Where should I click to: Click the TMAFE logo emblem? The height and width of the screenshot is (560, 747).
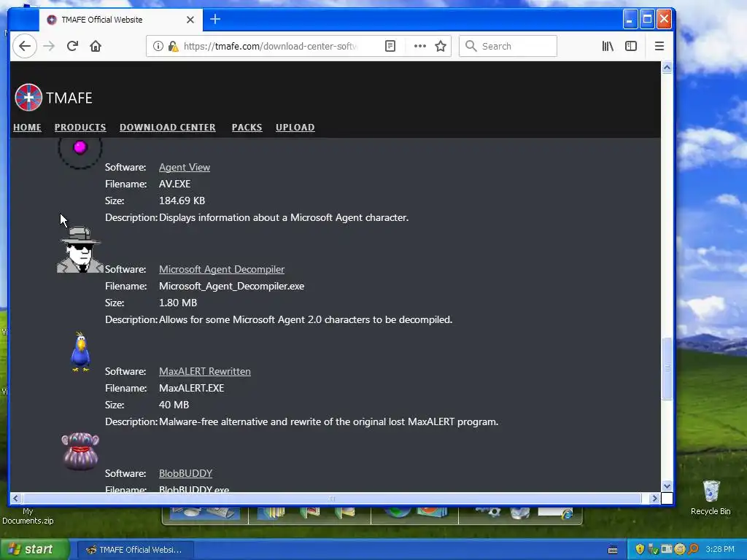click(28, 97)
